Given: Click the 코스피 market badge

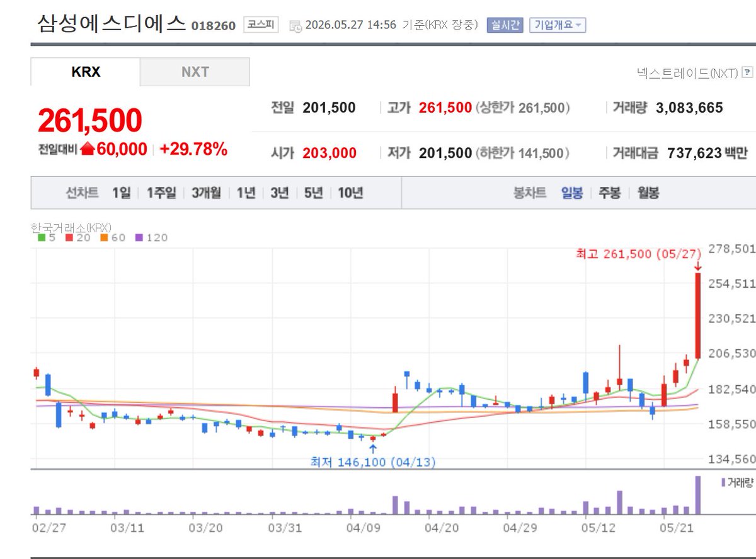Looking at the screenshot, I should (261, 25).
